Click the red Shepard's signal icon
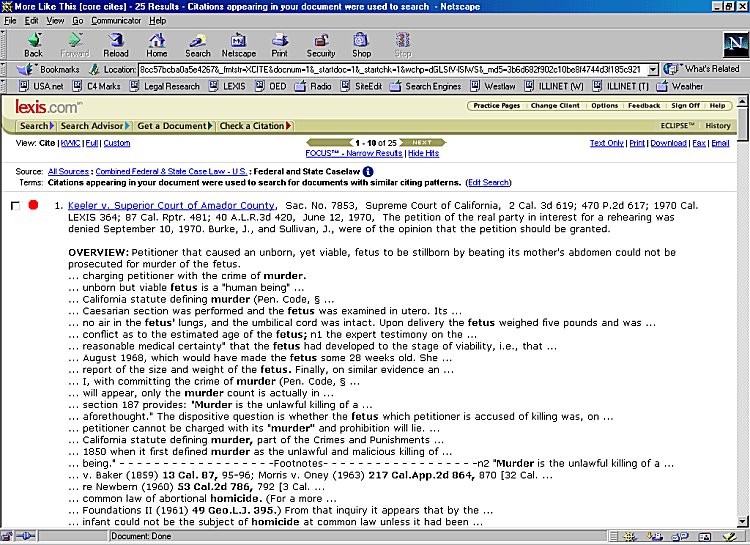This screenshot has height=545, width=750. (x=33, y=205)
